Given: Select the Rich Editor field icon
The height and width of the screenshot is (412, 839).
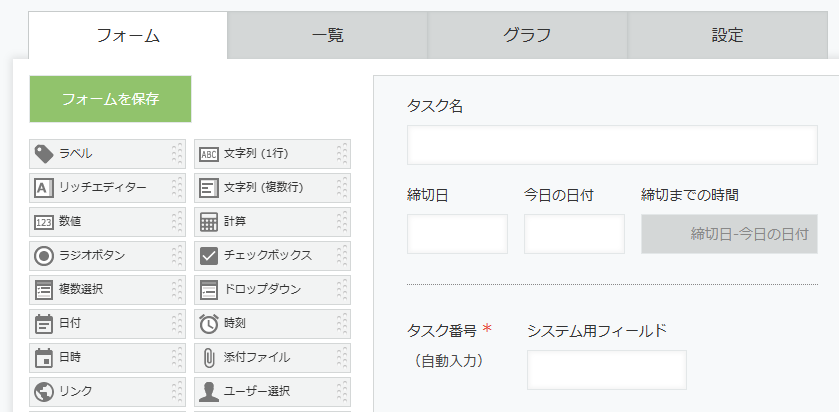Looking at the screenshot, I should click(44, 188).
